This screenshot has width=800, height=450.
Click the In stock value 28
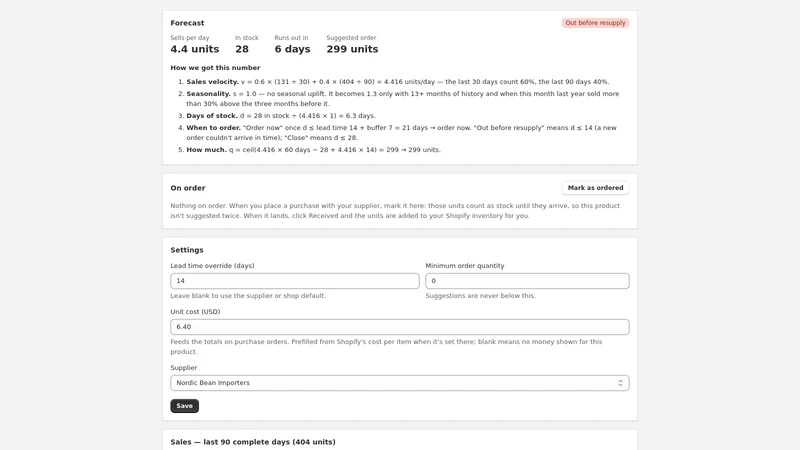point(242,49)
